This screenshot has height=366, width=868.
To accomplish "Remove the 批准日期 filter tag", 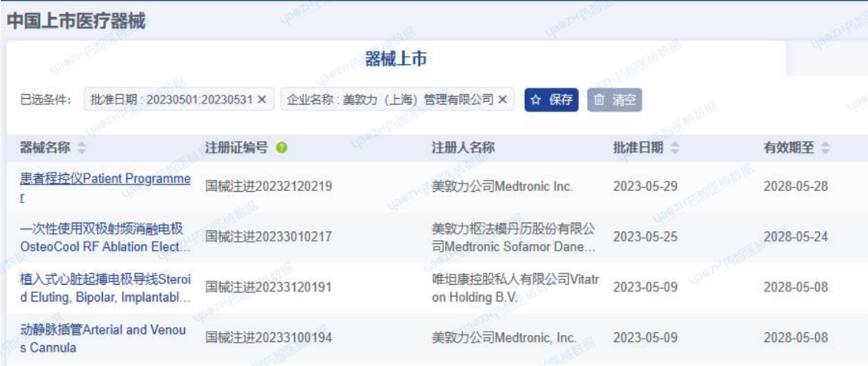I will [x=262, y=100].
